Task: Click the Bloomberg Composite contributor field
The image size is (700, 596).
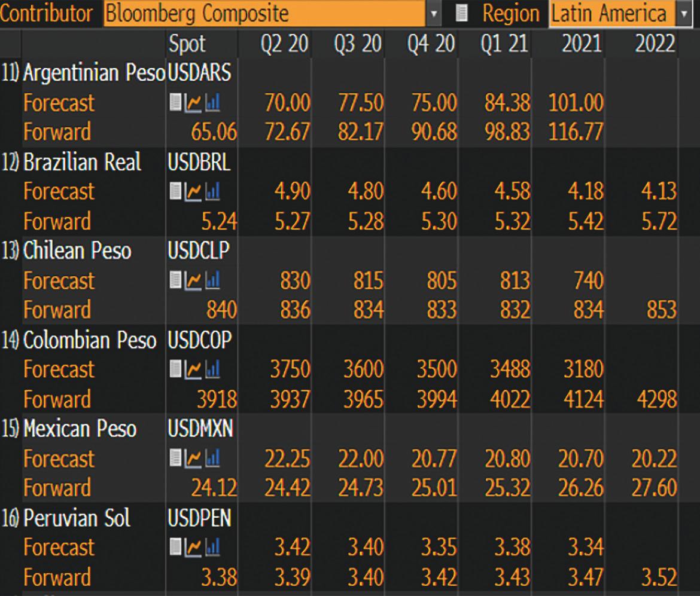Action: tap(263, 13)
